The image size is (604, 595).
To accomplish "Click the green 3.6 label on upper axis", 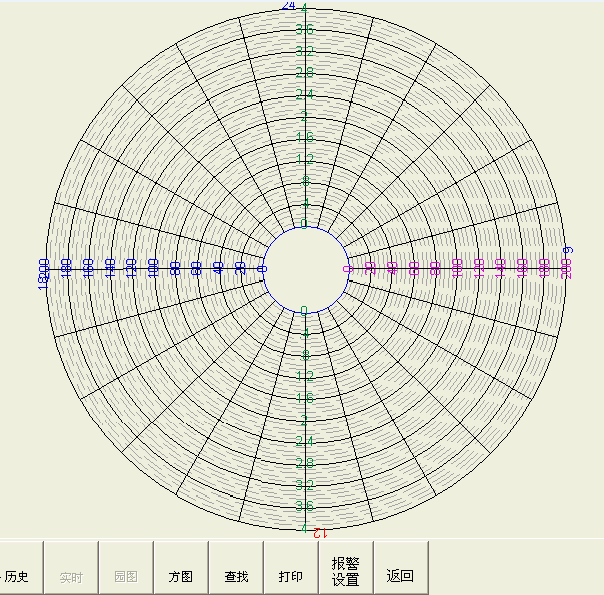I will [305, 29].
